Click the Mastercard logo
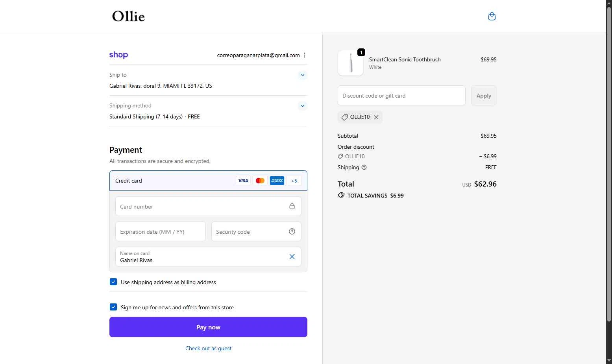 point(260,181)
